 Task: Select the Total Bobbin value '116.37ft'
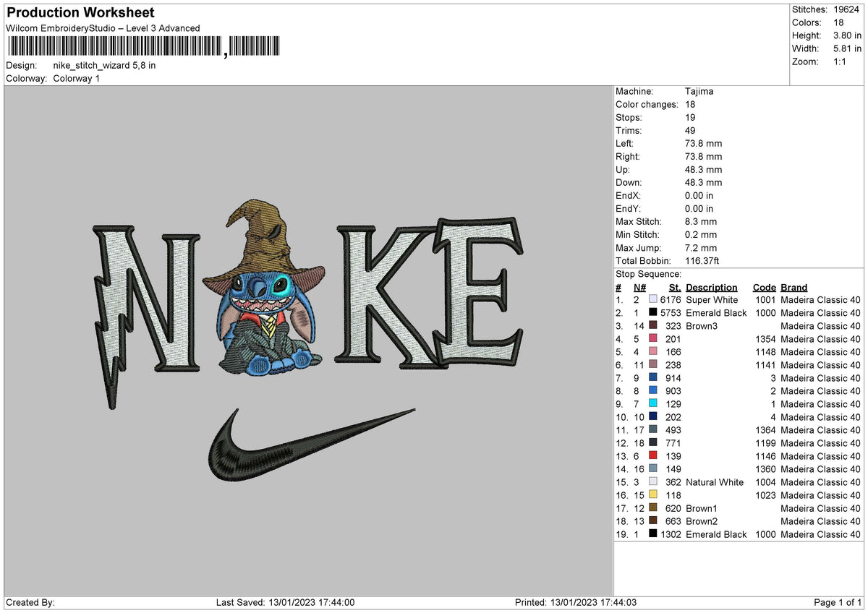tap(702, 261)
